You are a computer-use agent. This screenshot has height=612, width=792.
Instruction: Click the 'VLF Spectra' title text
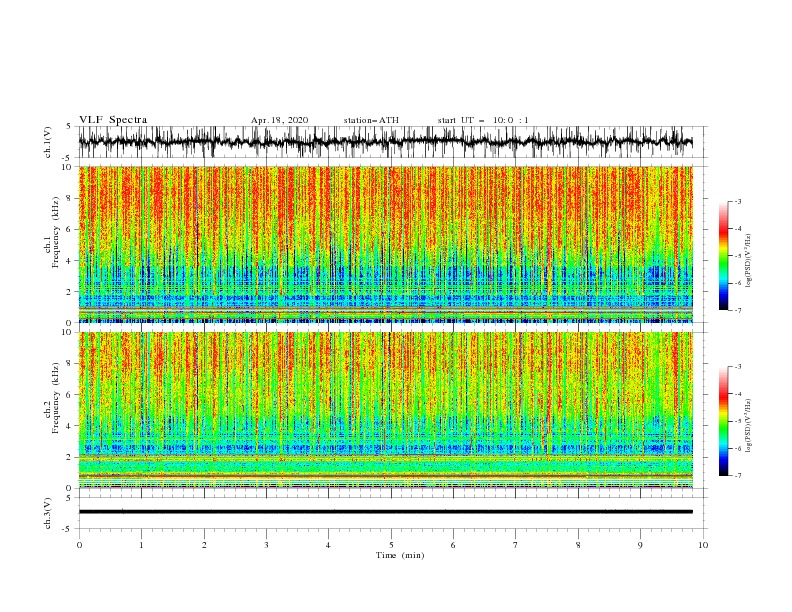click(x=113, y=120)
